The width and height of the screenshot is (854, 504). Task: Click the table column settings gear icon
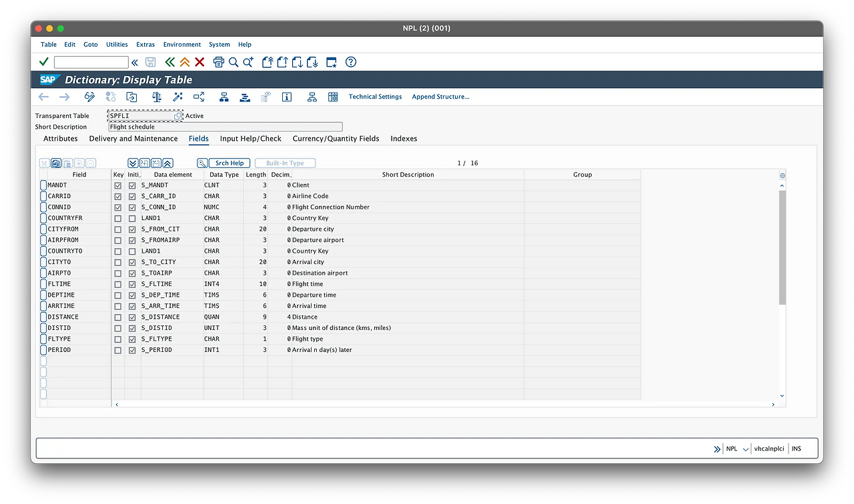(x=783, y=175)
